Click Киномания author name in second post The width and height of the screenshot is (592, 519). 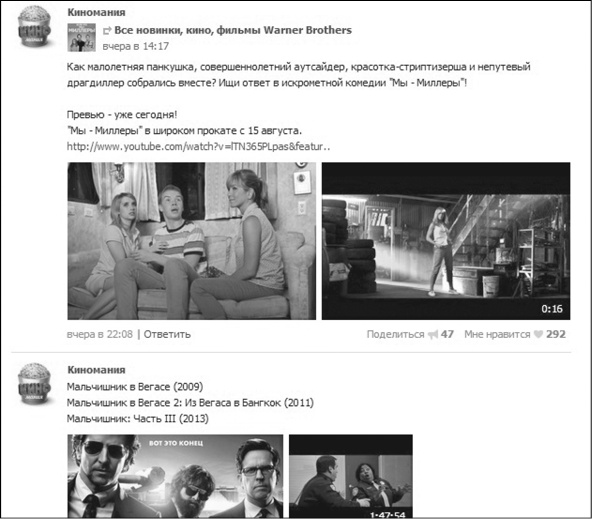click(x=96, y=370)
